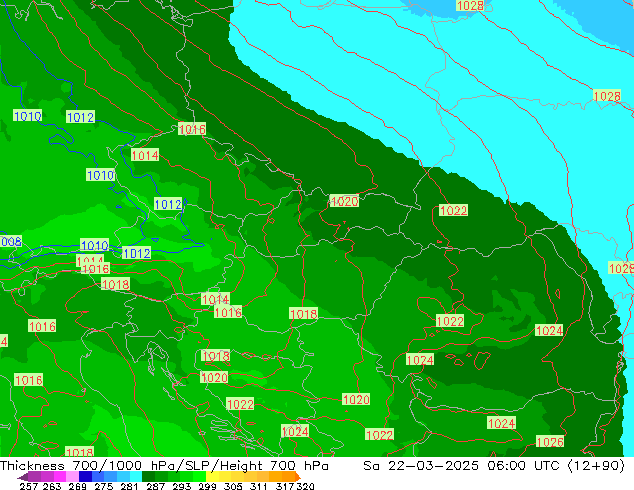Viewport: 634px width, 490px height.
Task: Click legend value 320
Action: [x=305, y=486]
